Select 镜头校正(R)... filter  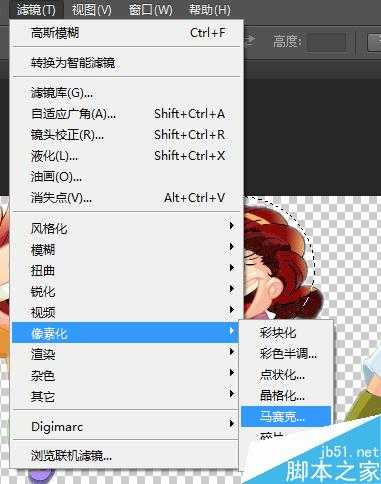click(126, 135)
